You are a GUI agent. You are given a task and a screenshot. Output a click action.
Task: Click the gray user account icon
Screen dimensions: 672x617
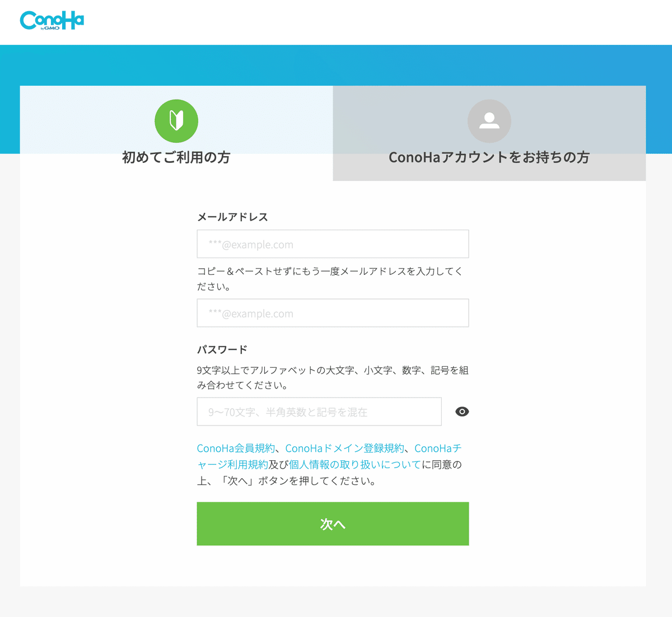[x=489, y=121]
